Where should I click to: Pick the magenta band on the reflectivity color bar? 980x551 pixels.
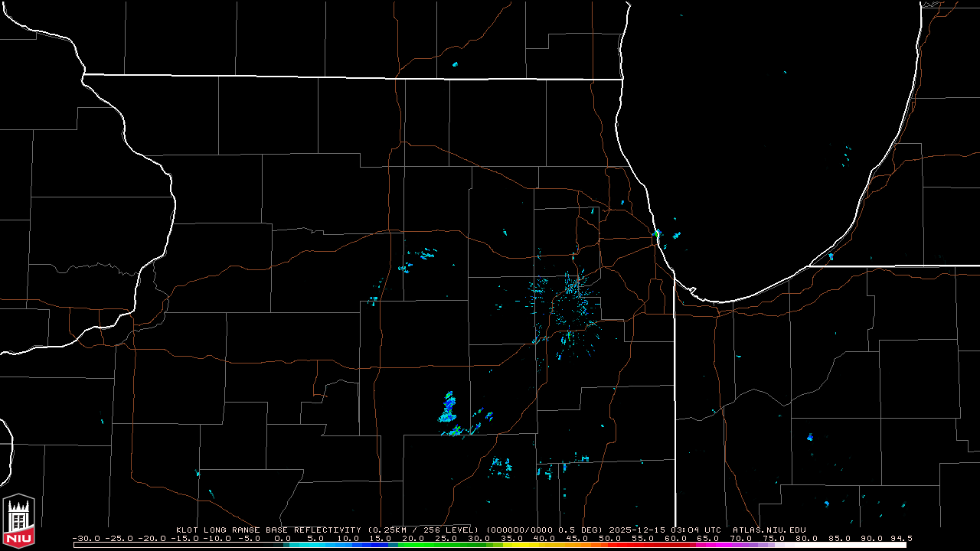[708, 545]
